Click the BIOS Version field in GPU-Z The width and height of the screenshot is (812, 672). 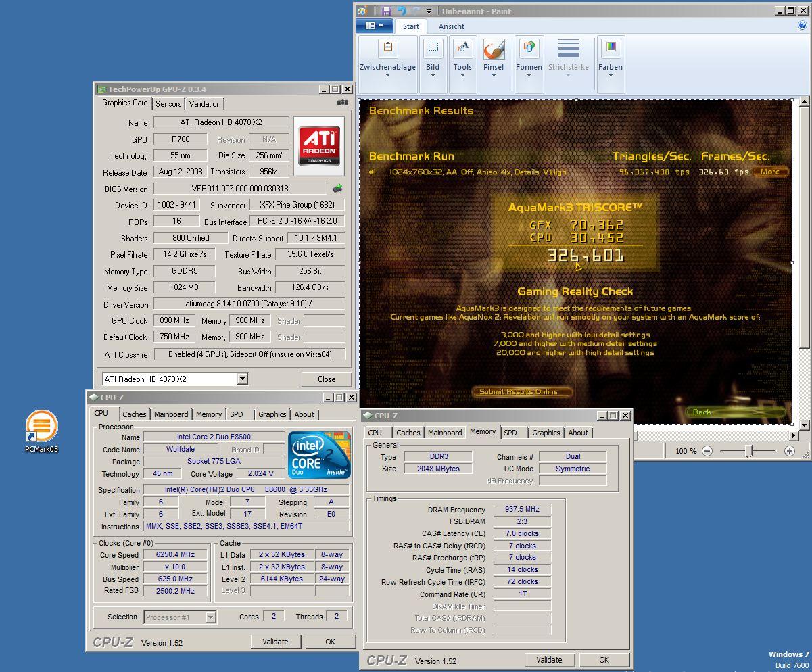[240, 189]
